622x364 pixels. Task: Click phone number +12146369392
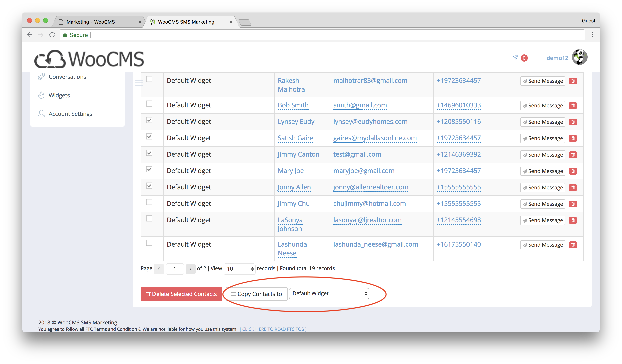[x=459, y=154]
